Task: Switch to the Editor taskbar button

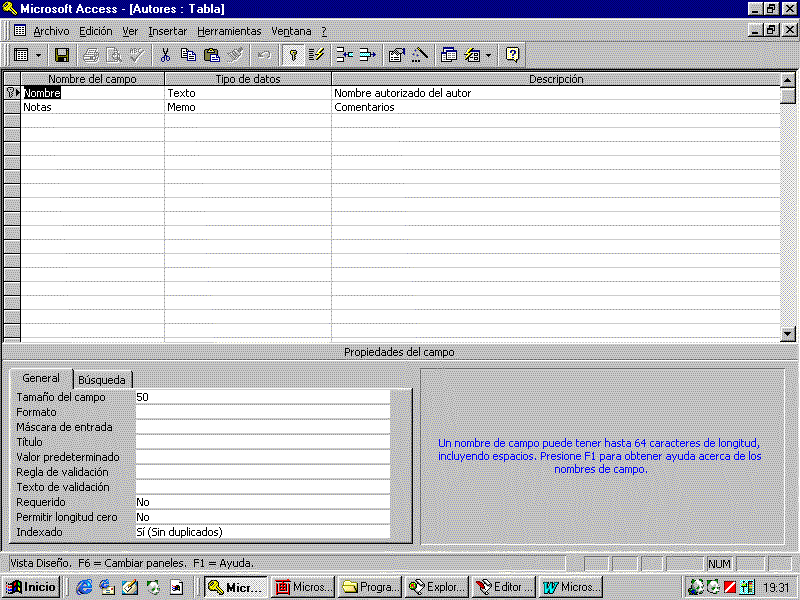Action: point(504,587)
